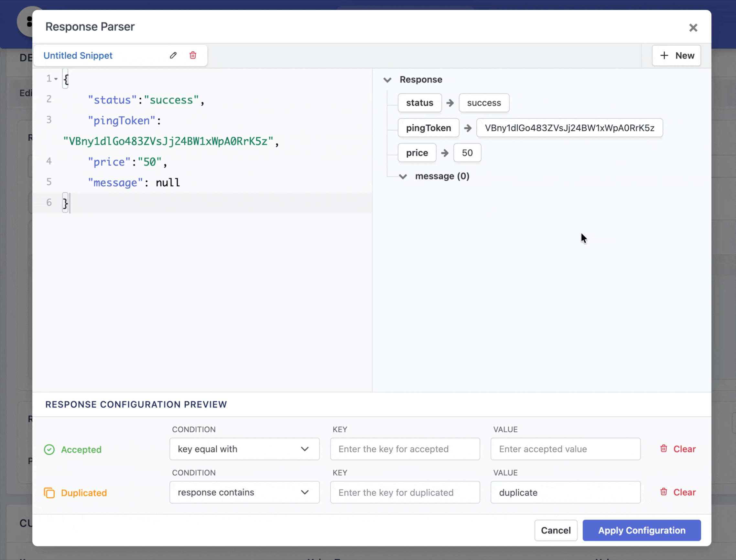
Task: Open the 'key equal with' condition dropdown
Action: [x=244, y=449]
